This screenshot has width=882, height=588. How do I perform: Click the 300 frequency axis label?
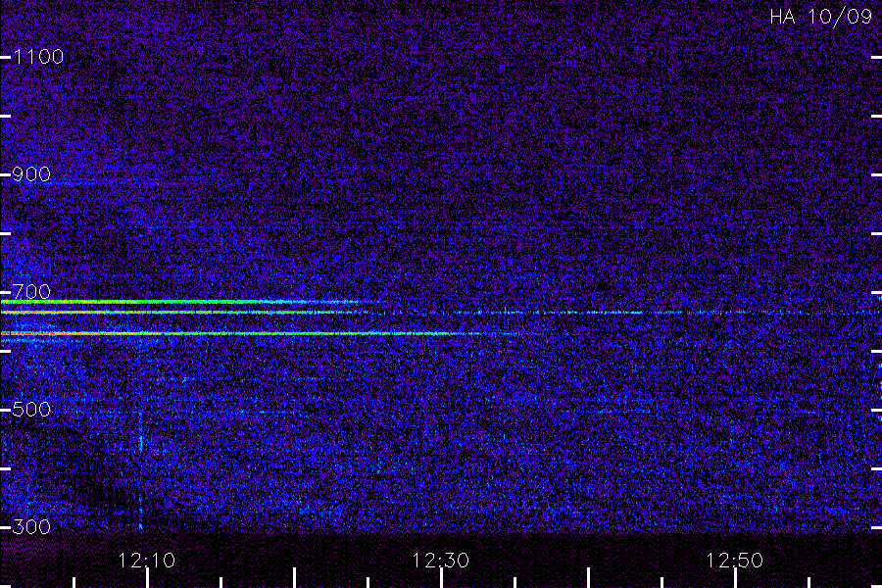pyautogui.click(x=31, y=526)
